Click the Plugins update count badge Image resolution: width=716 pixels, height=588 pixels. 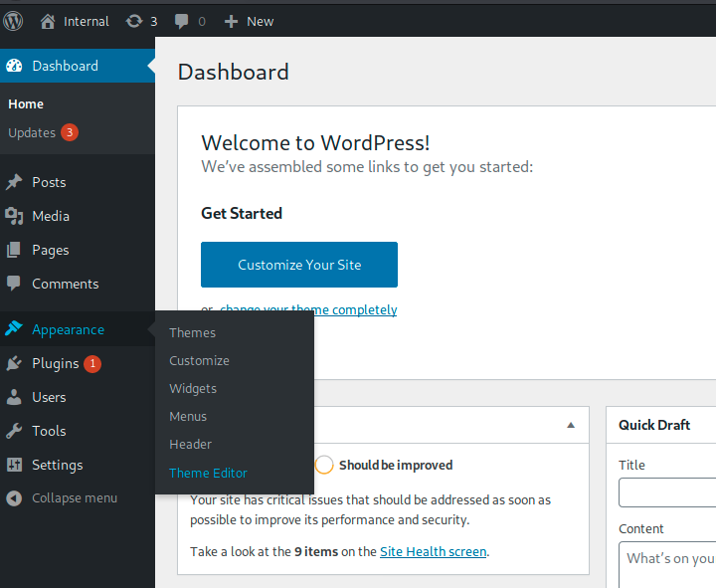tap(92, 364)
